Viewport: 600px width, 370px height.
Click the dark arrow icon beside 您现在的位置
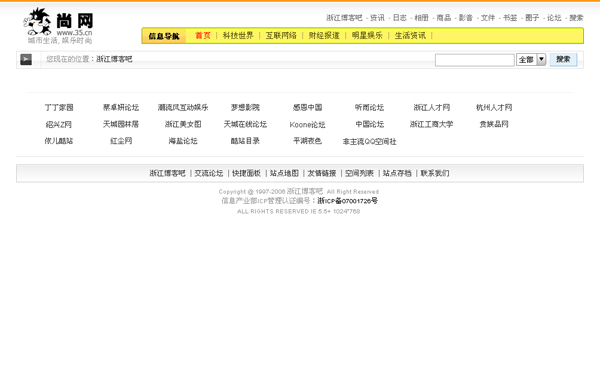[26, 59]
